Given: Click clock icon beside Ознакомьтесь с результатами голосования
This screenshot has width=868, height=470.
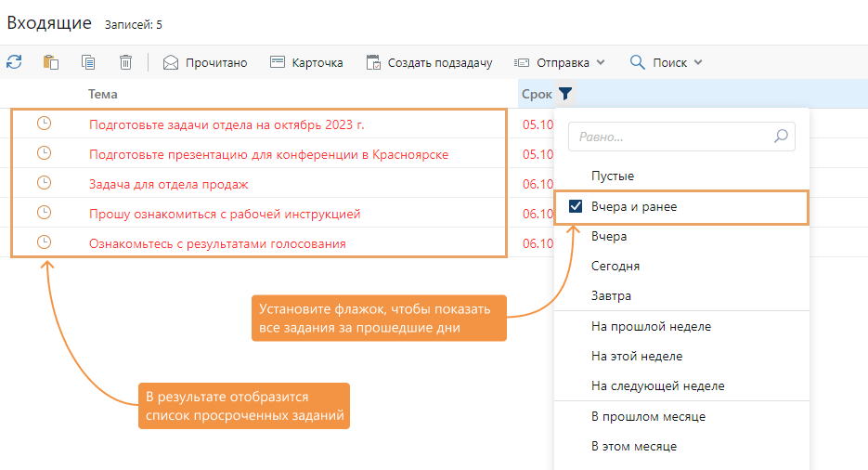Looking at the screenshot, I should coord(44,242).
